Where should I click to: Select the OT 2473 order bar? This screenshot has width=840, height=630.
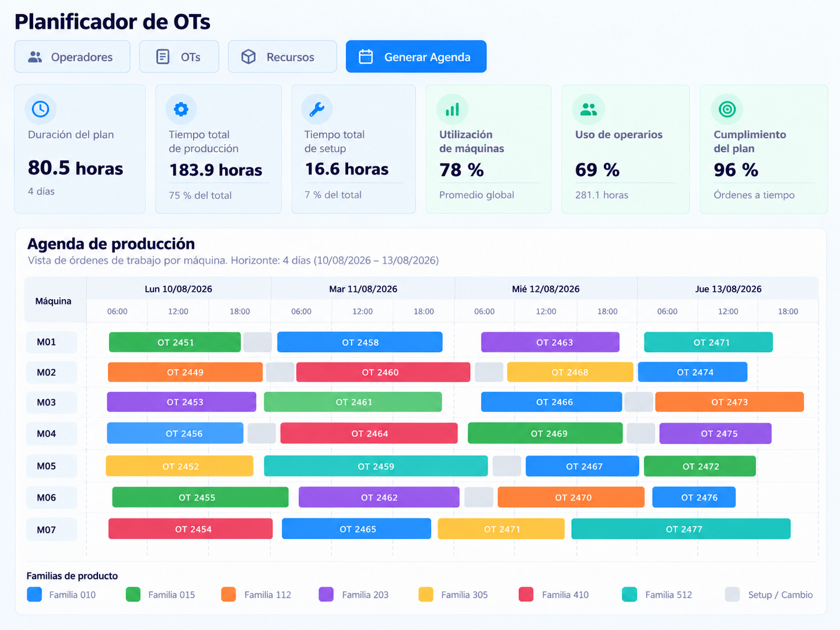[730, 402]
